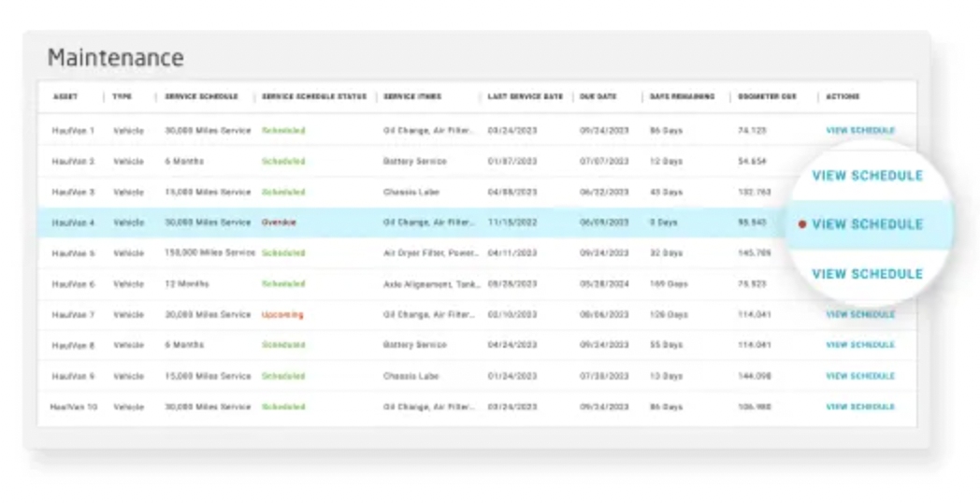Viewport: 980px width, 503px height.
Task: Sort by the Asset column header
Action: coord(65,96)
